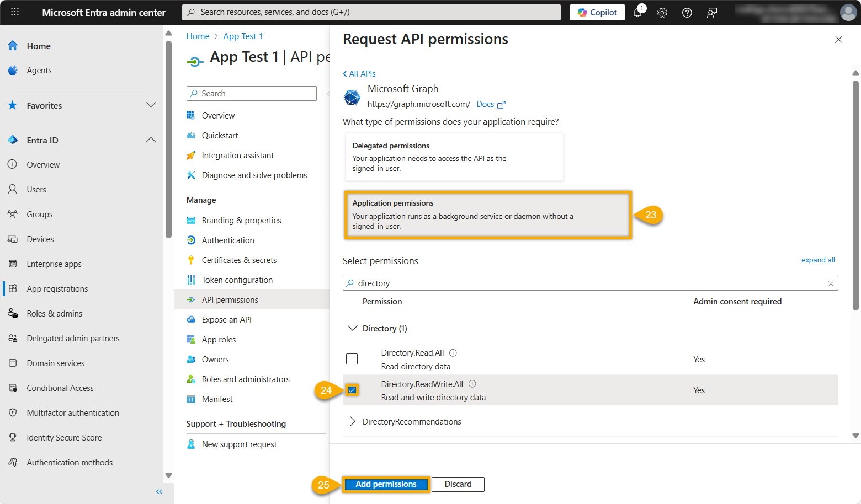Open the Microsoft Entra app launcher grid

coord(15,12)
